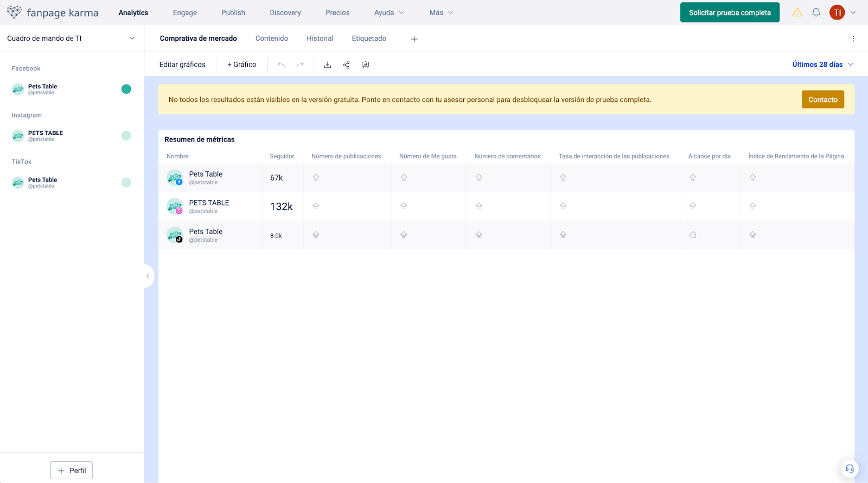
Task: Open the three-dot options menu
Action: click(x=853, y=39)
